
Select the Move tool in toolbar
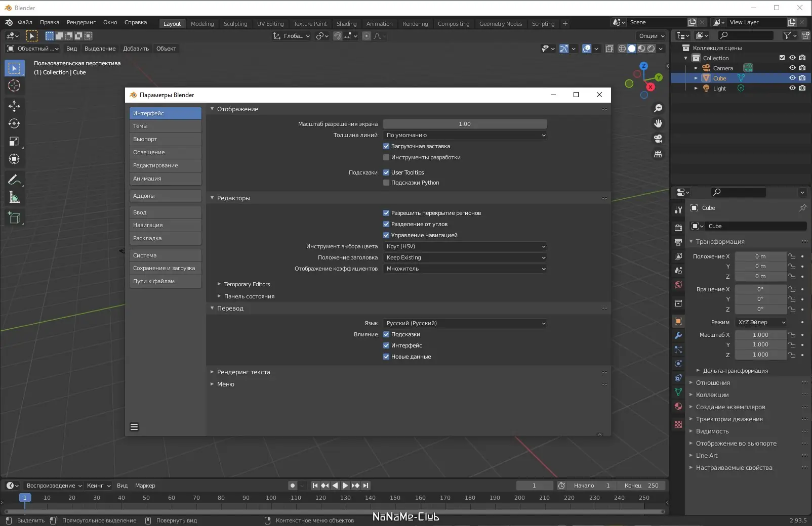14,106
